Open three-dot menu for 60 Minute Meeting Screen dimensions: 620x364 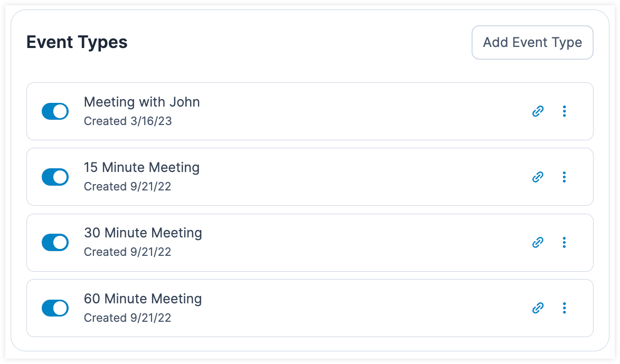click(x=564, y=308)
